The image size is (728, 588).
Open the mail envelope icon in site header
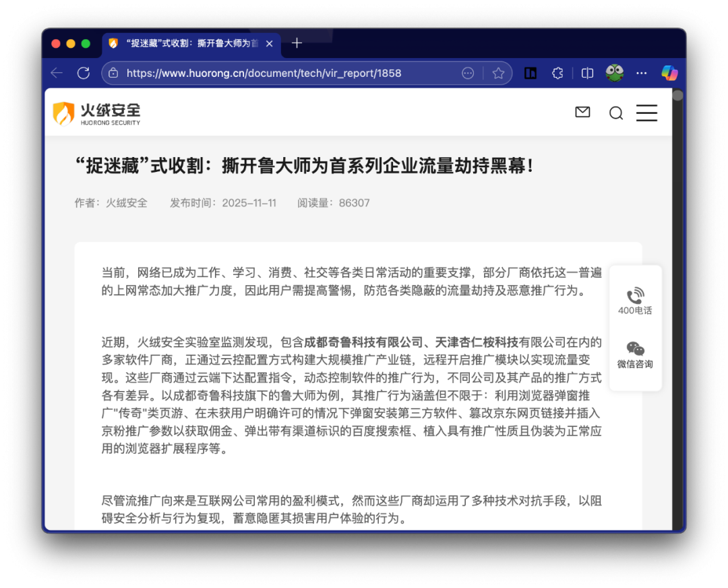(x=582, y=113)
